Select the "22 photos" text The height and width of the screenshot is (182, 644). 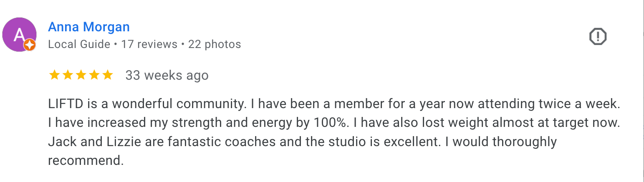tap(215, 44)
